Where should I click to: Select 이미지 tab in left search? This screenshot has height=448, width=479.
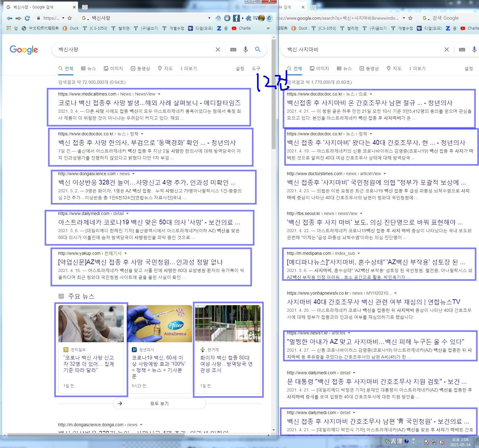113,68
